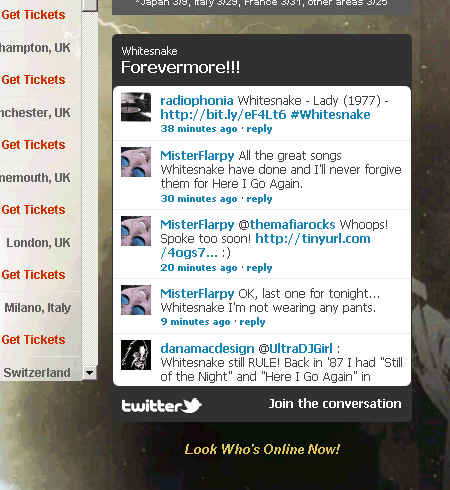450x490 pixels.
Task: Get Tickets for Milano, Italy show
Action: point(33,340)
